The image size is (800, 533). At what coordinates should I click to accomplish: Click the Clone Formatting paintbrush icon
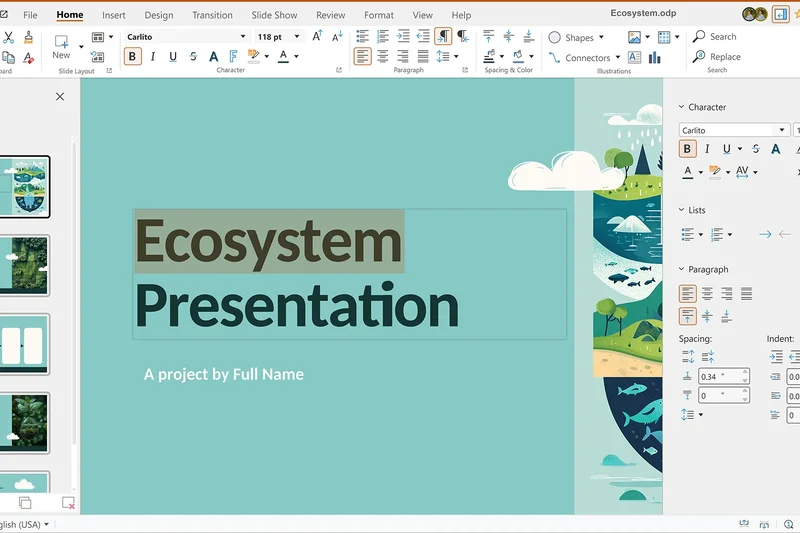(29, 37)
